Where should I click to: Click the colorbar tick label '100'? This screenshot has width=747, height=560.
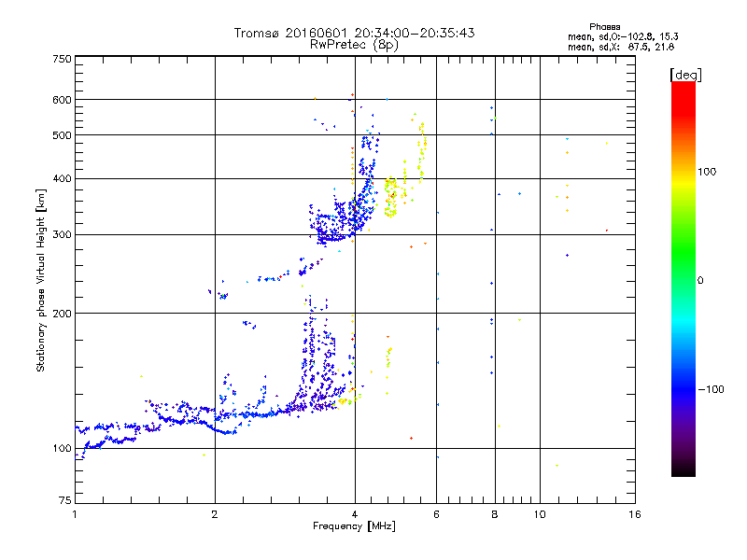(x=707, y=172)
